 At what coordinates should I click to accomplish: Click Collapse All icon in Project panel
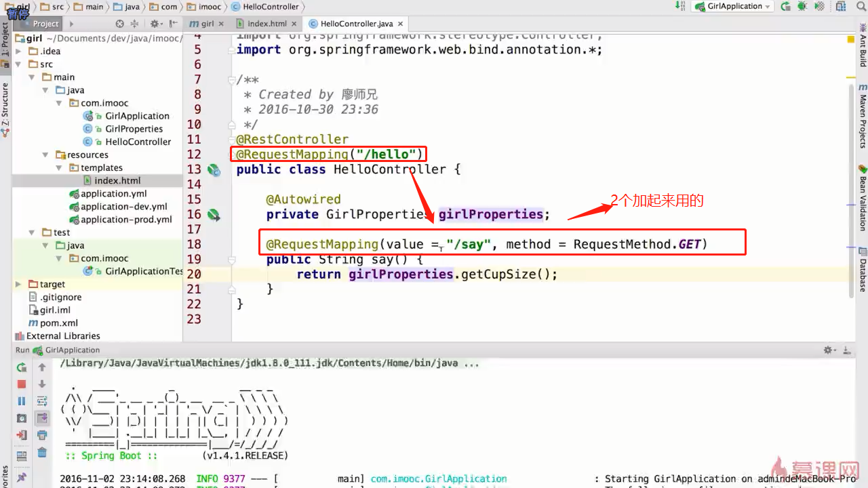point(136,24)
